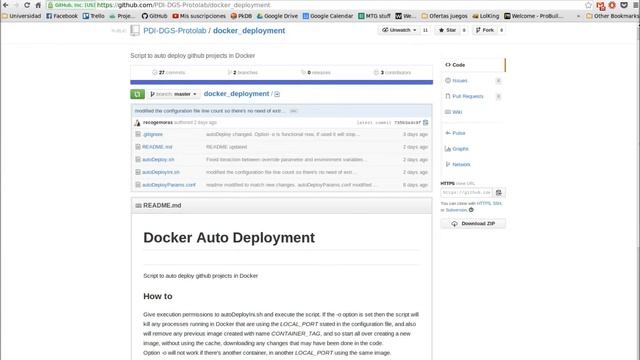
Task: Click the HTTPS clone URL field
Action: pyautogui.click(x=467, y=192)
